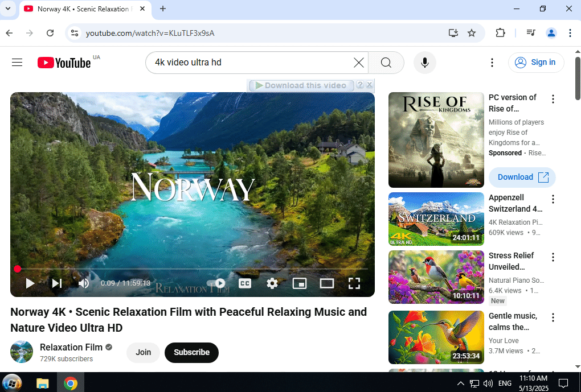The image size is (581, 392).
Task: Open the YouTube settings three-dot menu
Action: pos(492,63)
